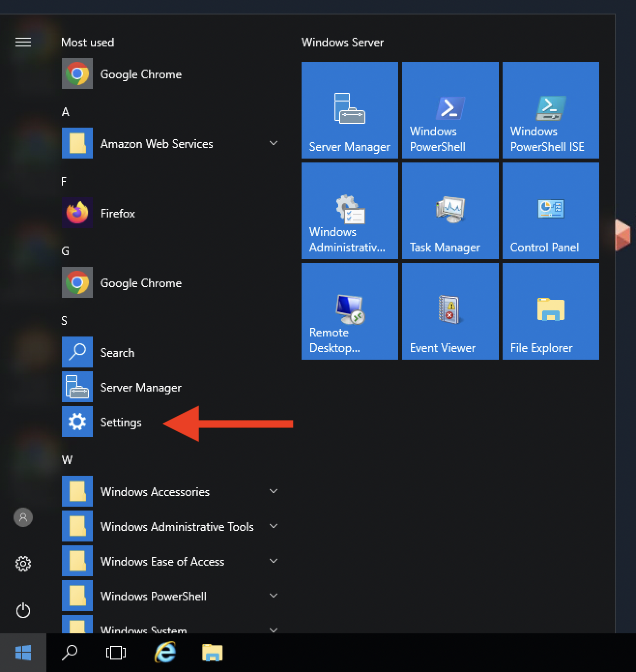Open the Event Viewer tile
This screenshot has height=672, width=636.
(x=450, y=311)
